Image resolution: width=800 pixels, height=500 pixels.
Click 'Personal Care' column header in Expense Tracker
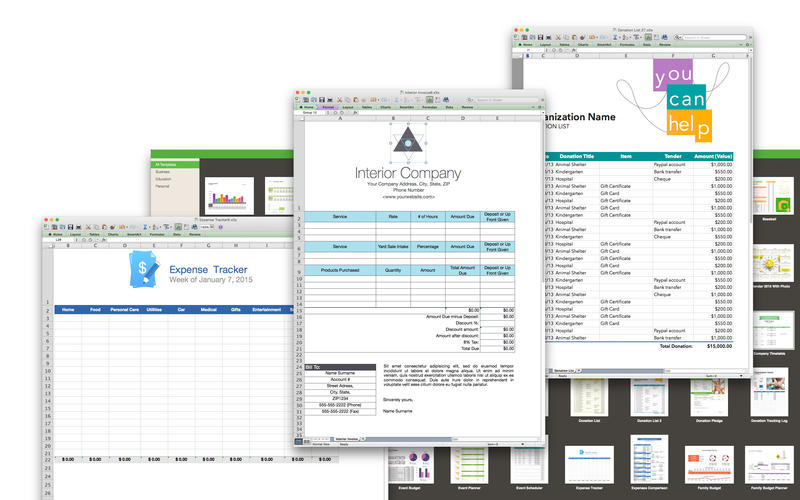[124, 310]
